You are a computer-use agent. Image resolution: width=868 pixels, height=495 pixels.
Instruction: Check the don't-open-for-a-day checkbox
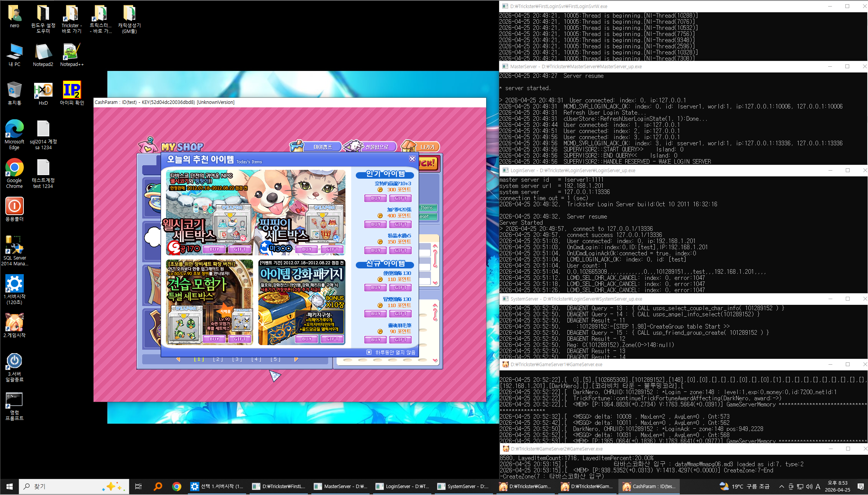369,352
